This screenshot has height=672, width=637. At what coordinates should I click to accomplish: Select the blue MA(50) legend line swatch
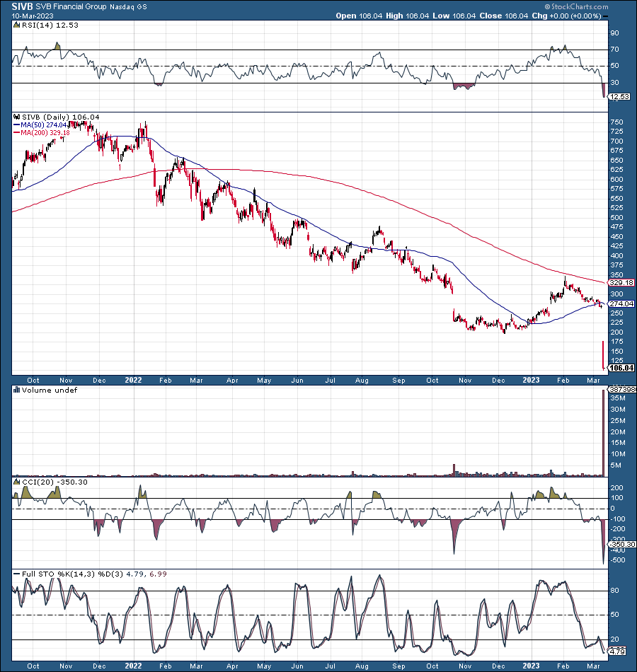pos(17,124)
